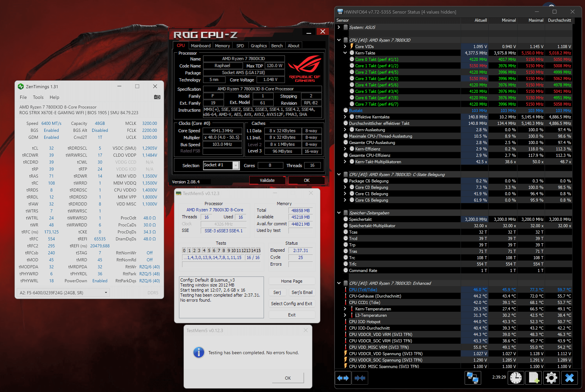Click Gesamte CPU-Effizienz gauge icon
585x392 pixels.
click(345, 155)
